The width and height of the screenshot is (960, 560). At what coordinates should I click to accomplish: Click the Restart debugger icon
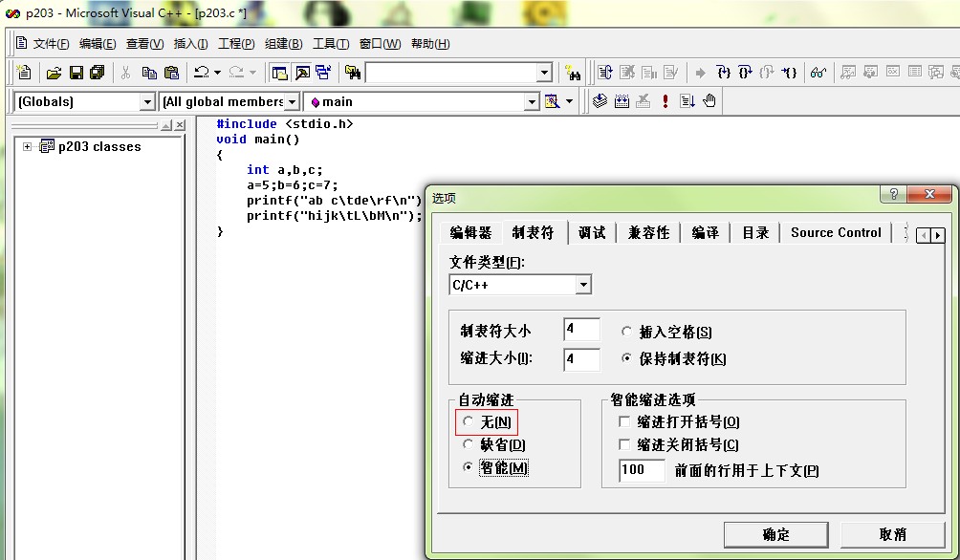(605, 73)
